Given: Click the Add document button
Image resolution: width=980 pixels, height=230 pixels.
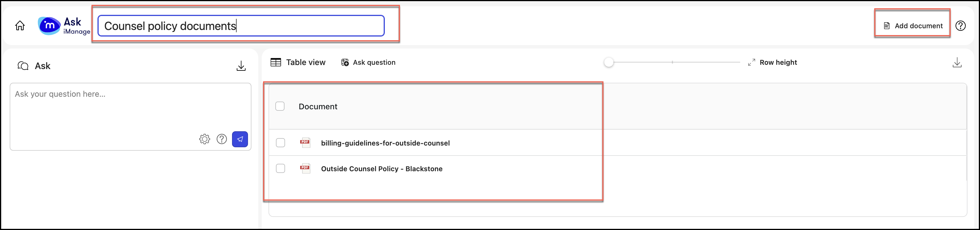Looking at the screenshot, I should 913,25.
